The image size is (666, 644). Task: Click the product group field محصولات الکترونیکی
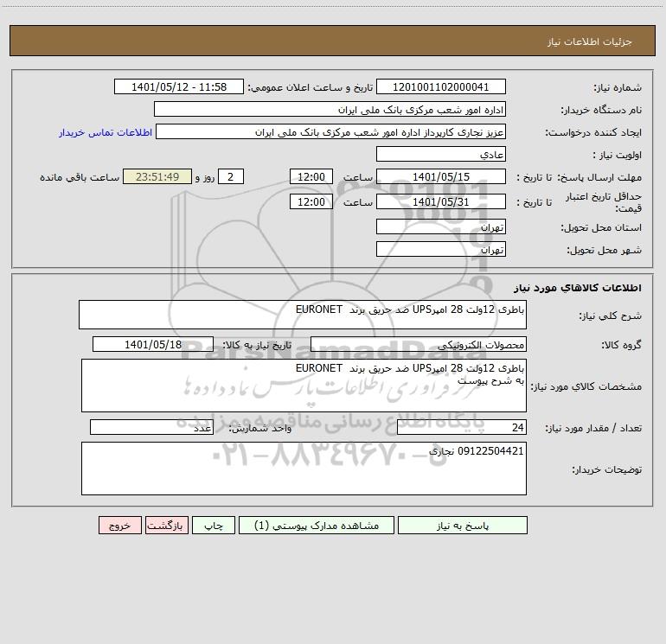[419, 344]
